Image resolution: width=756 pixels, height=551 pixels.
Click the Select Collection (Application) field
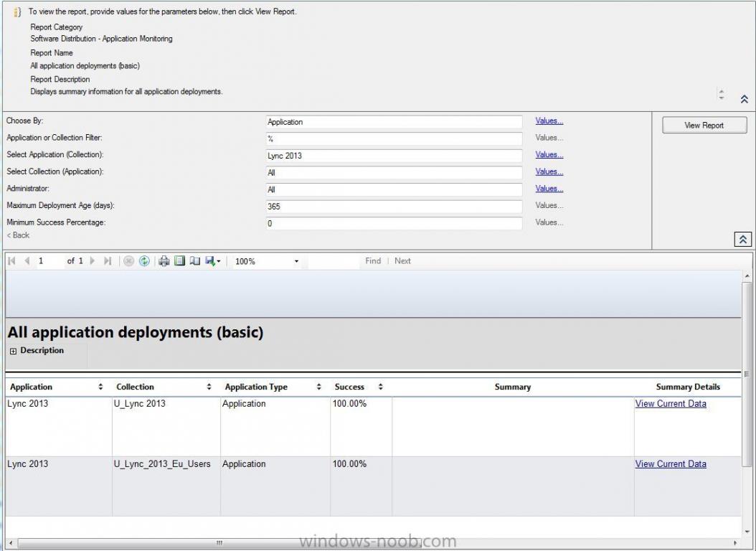pos(394,173)
